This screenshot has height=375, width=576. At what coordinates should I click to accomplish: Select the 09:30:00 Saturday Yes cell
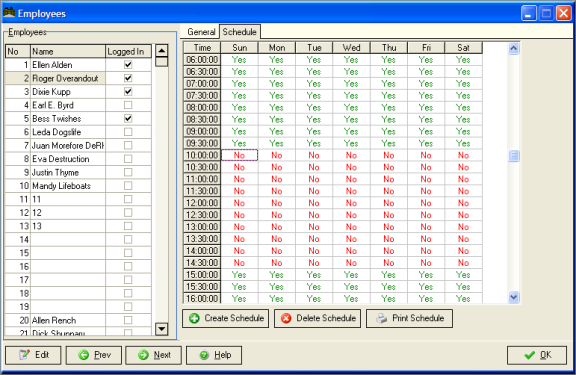point(463,143)
